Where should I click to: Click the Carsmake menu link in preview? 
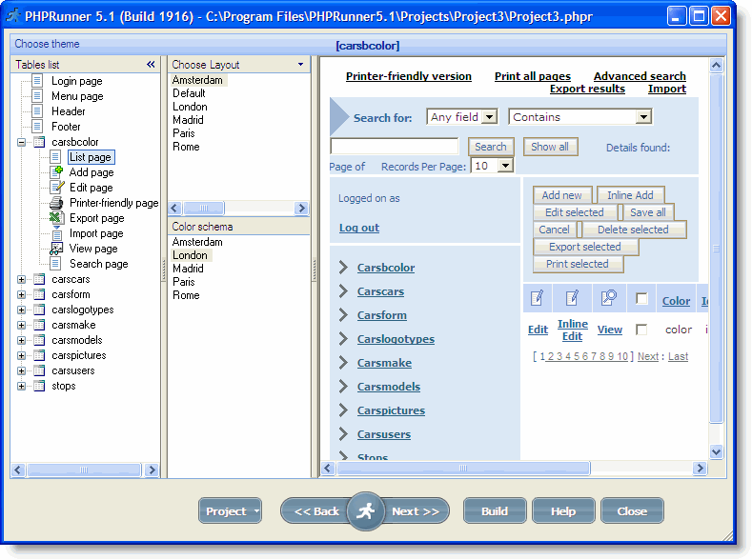[384, 363]
